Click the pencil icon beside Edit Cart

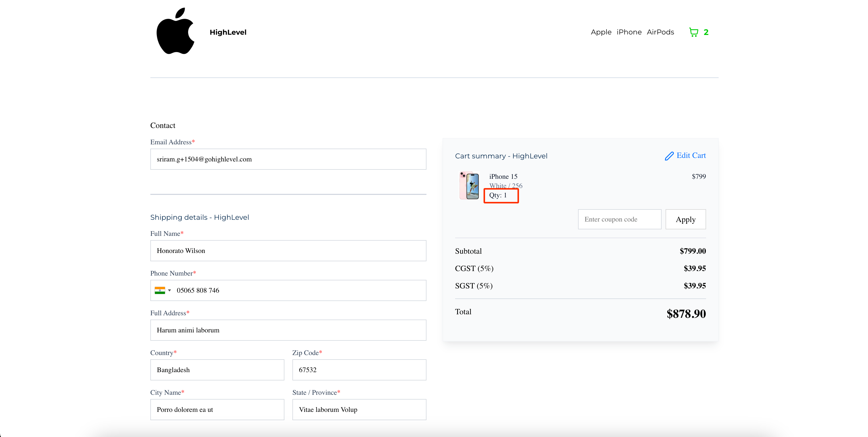[669, 156]
